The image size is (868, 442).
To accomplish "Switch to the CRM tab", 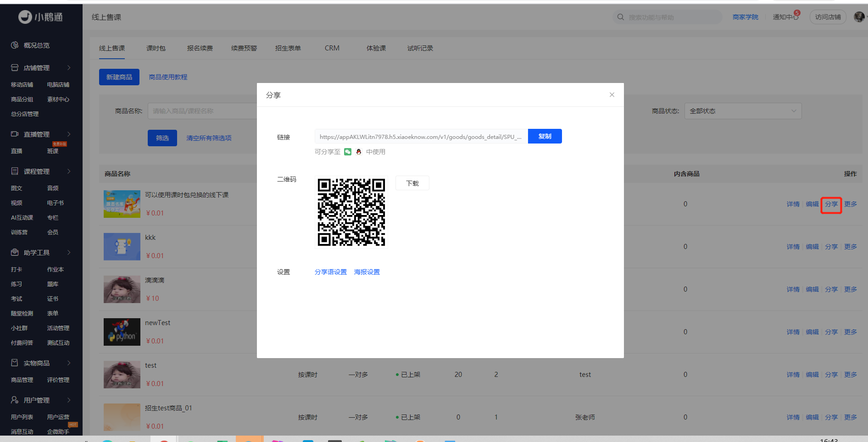I will coord(332,48).
